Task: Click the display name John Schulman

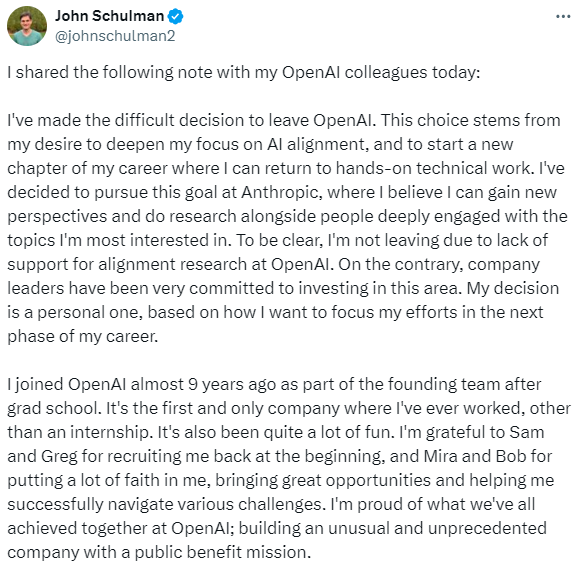Action: [x=109, y=16]
